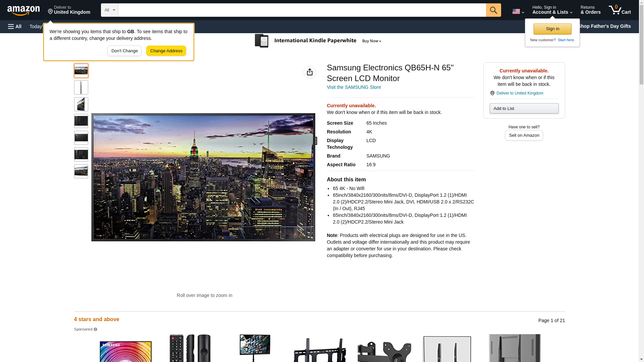Open the shopping cart icon
The image size is (644, 362).
pos(620,10)
